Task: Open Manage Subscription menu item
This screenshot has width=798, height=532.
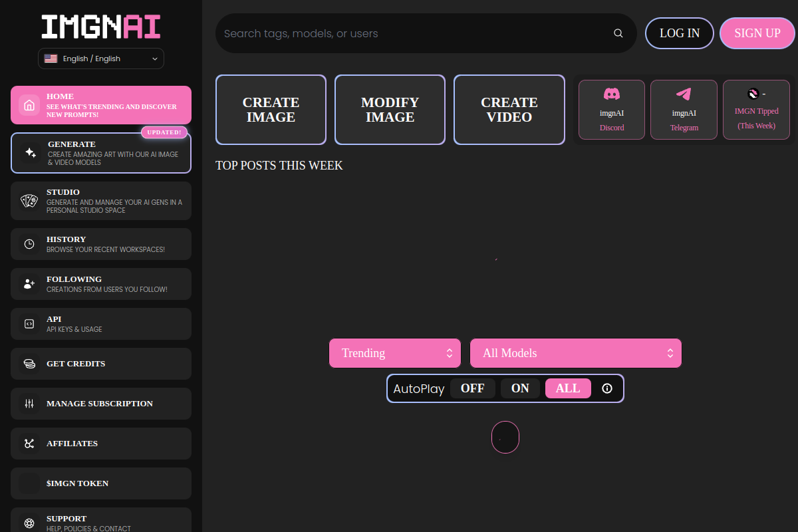Action: coord(101,404)
